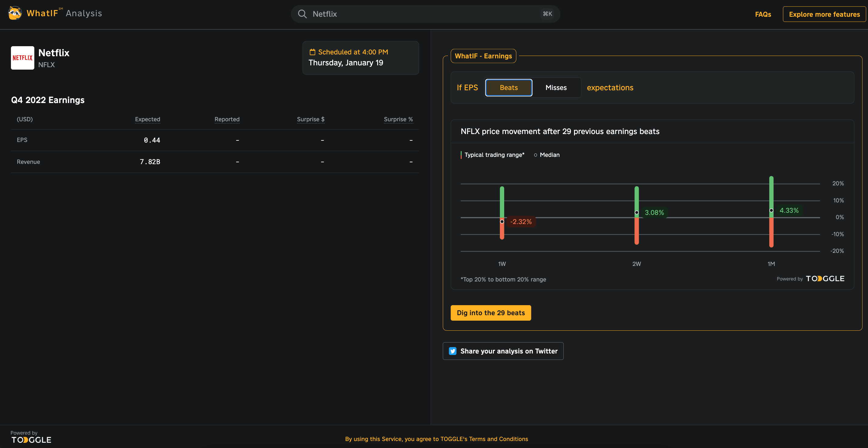This screenshot has width=868, height=448.
Task: Click the Twitter bird icon
Action: [x=453, y=351]
